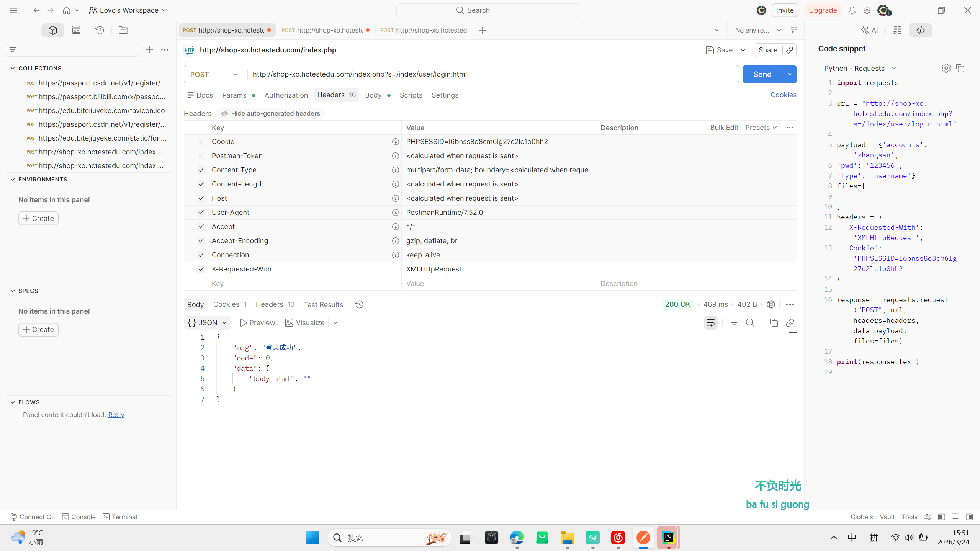Screen dimensions: 980x551
Task: Copy the code snippet to clipboard
Action: tap(960, 68)
